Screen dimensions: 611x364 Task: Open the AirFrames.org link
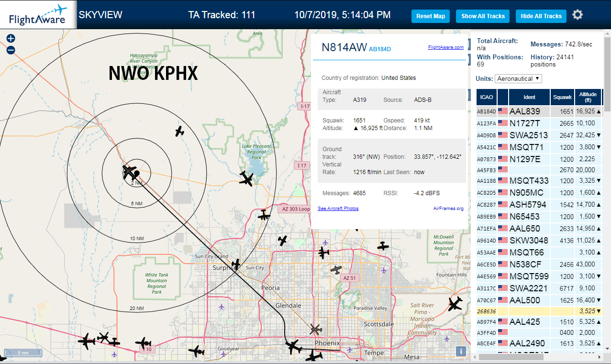point(448,208)
